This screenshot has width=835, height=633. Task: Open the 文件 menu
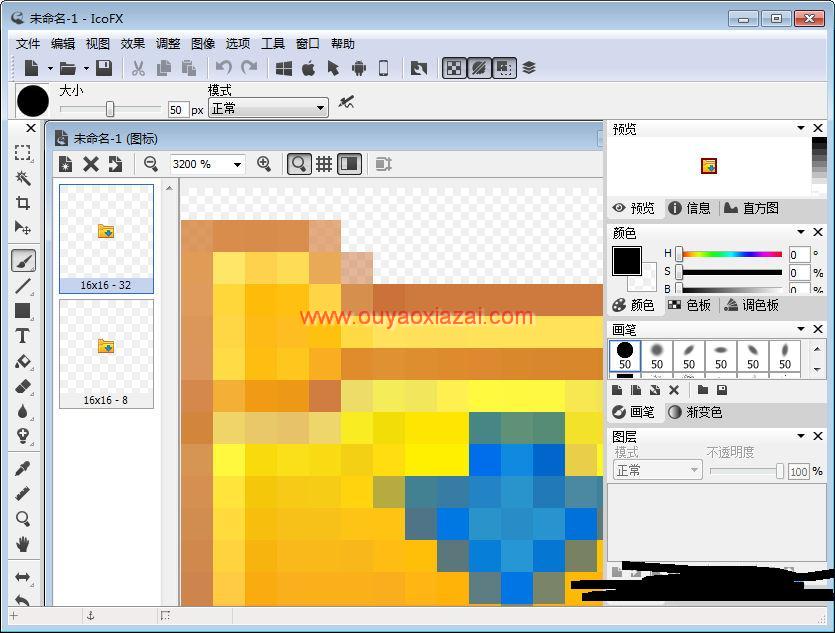click(x=28, y=44)
